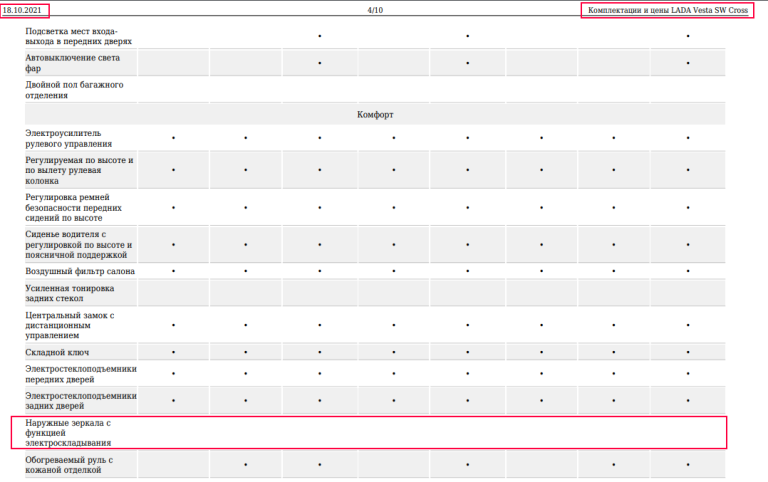768x482 pixels.
Task: Click the 'Комфорт' section header
Action: click(375, 115)
